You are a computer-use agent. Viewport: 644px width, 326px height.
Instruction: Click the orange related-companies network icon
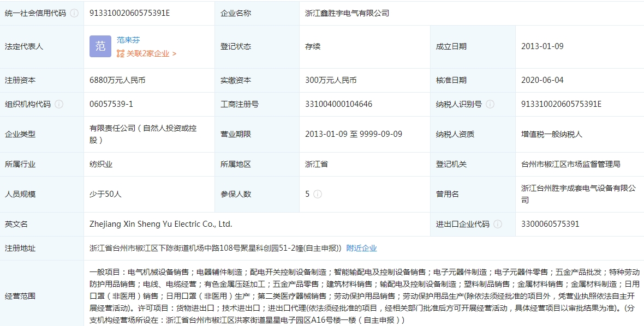pos(121,53)
